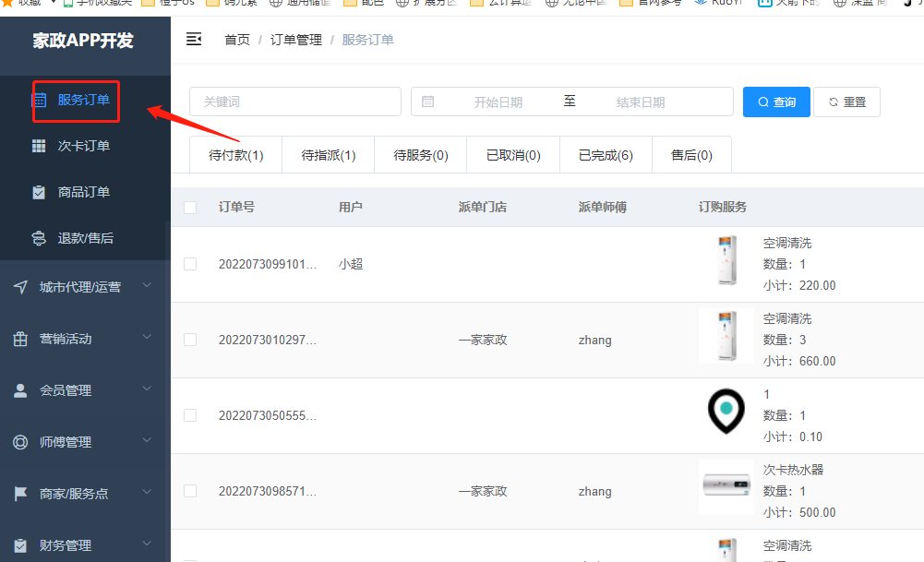The height and width of the screenshot is (562, 924).
Task: Click 次卡热水器 service name
Action: 793,470
